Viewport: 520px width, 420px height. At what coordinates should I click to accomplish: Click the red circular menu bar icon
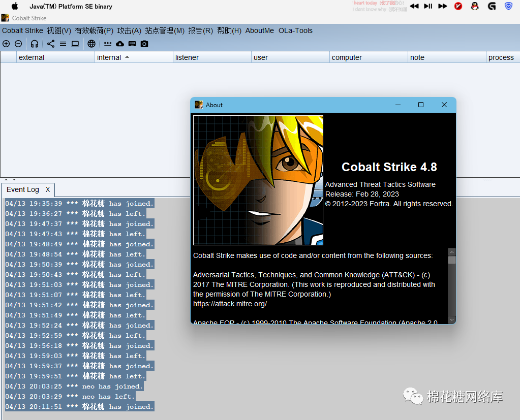458,6
